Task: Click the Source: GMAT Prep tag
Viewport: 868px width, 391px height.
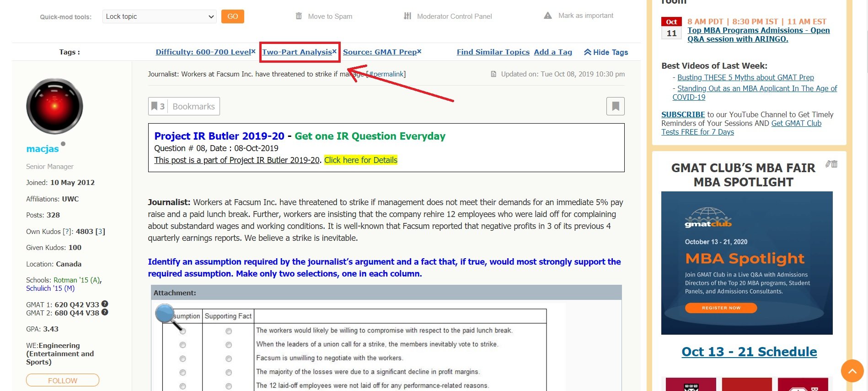Action: click(x=379, y=52)
